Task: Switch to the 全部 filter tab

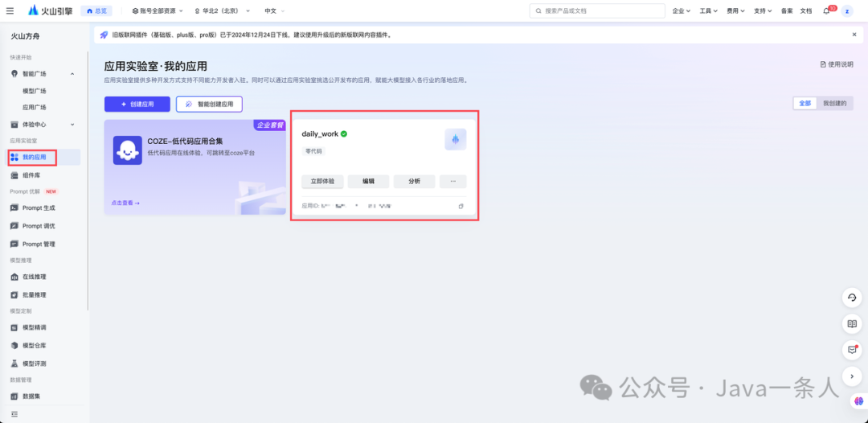Action: click(x=805, y=103)
